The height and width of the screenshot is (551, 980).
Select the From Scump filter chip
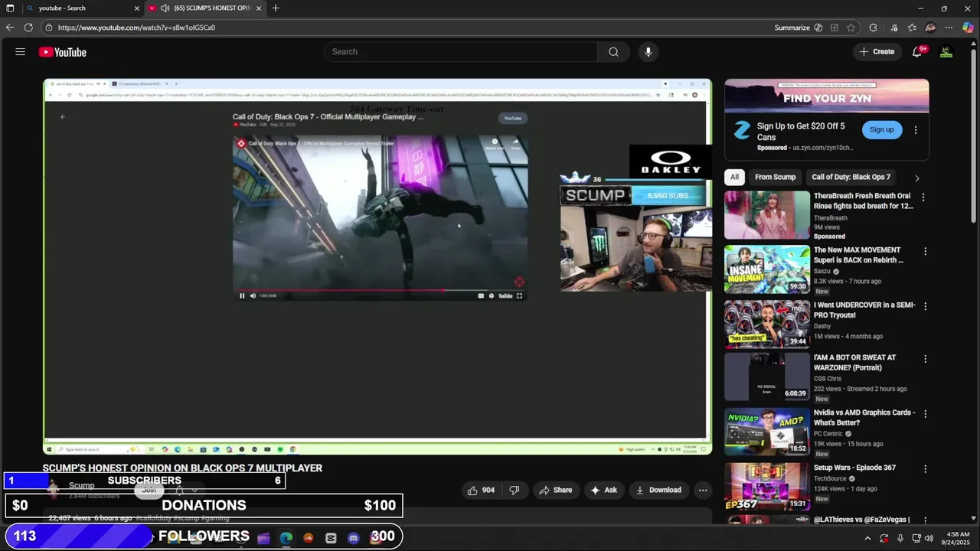775,177
